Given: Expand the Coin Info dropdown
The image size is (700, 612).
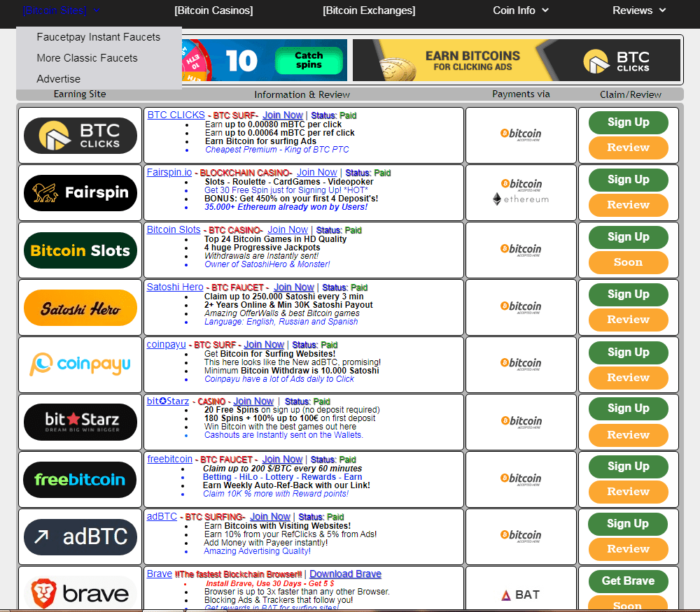Looking at the screenshot, I should (521, 10).
